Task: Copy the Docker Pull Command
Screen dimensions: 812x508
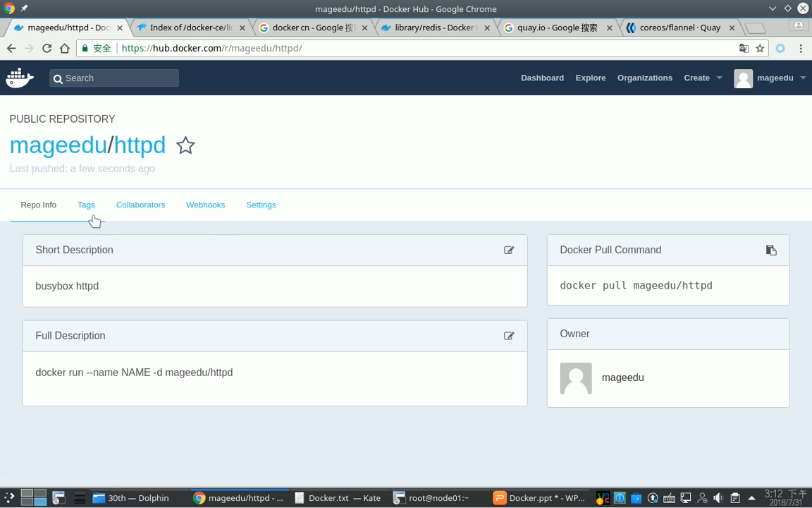Action: tap(771, 250)
